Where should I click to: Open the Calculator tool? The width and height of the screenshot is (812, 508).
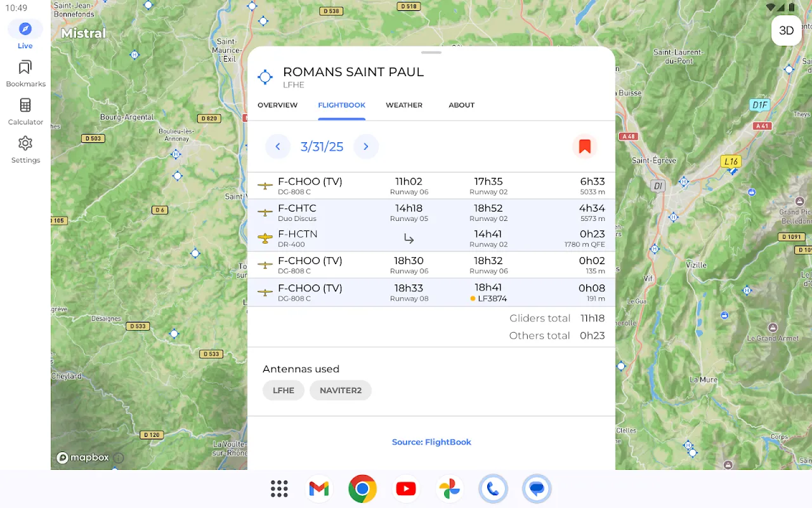[x=25, y=112]
